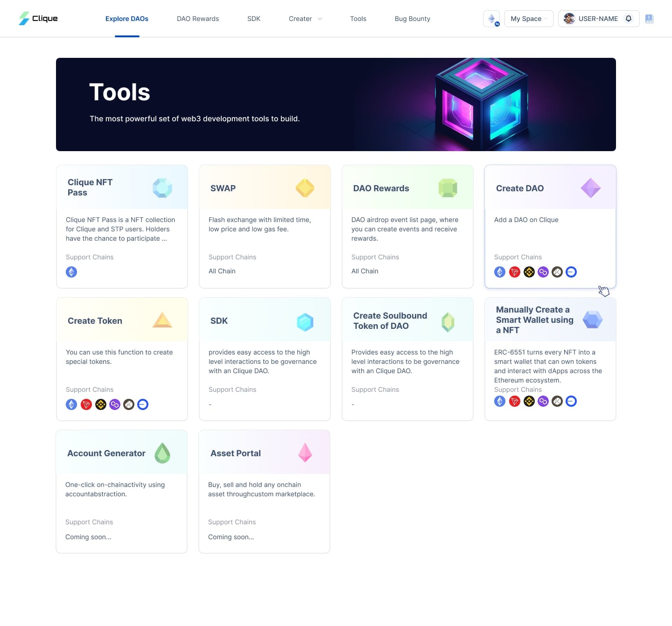Screen dimensions: 672x626
Task: Open DAO Rewards in navigation bar
Action: click(198, 19)
